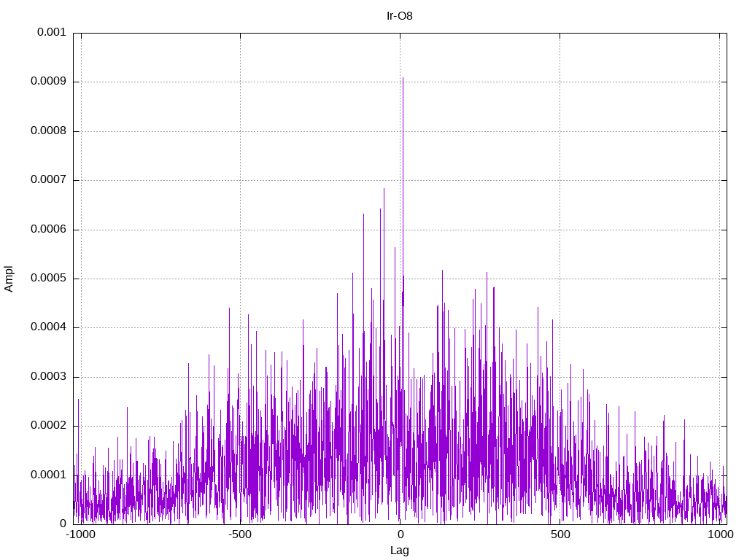Click the Ampl y-axis label
The height and width of the screenshot is (560, 747).
tap(9, 279)
